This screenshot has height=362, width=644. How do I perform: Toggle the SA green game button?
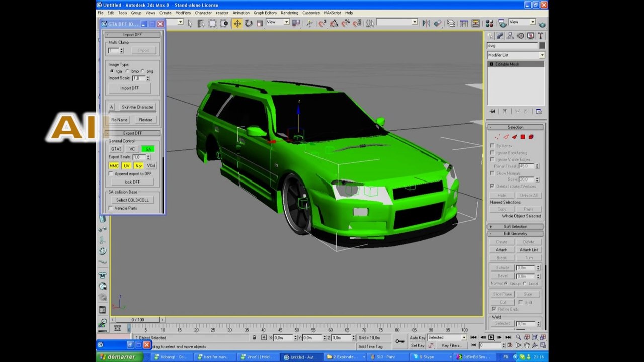(148, 149)
